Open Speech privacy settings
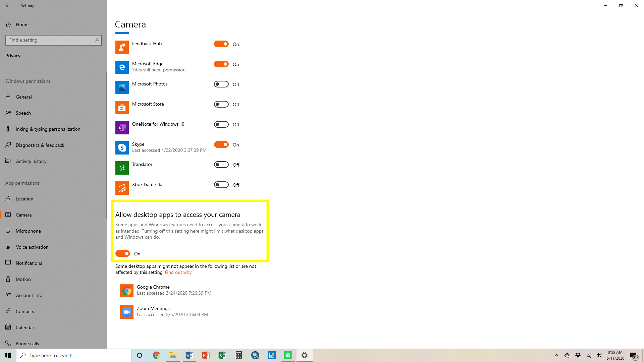The image size is (644, 362). click(54, 113)
